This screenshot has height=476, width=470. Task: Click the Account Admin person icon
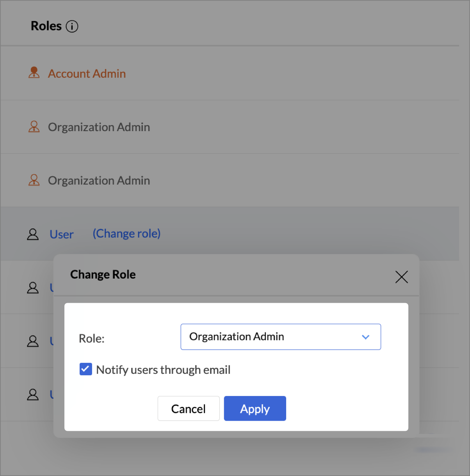click(34, 73)
